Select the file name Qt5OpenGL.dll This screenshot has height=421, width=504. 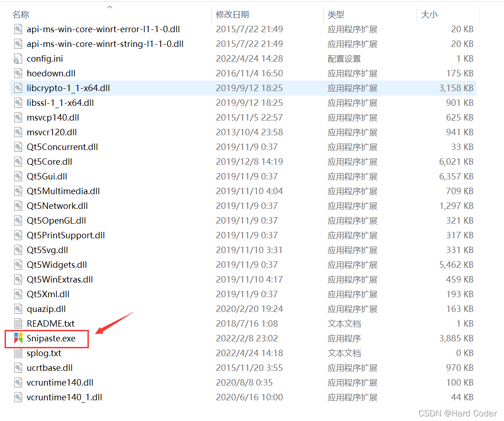(56, 221)
